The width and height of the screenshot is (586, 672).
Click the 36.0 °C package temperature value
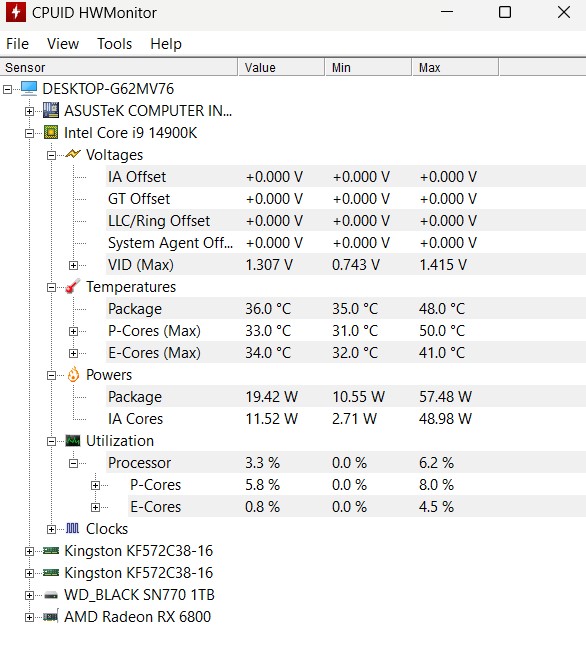(268, 309)
